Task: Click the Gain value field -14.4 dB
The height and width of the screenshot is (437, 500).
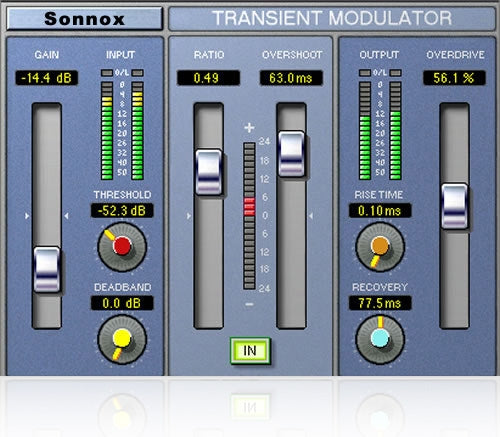Action: (x=46, y=78)
